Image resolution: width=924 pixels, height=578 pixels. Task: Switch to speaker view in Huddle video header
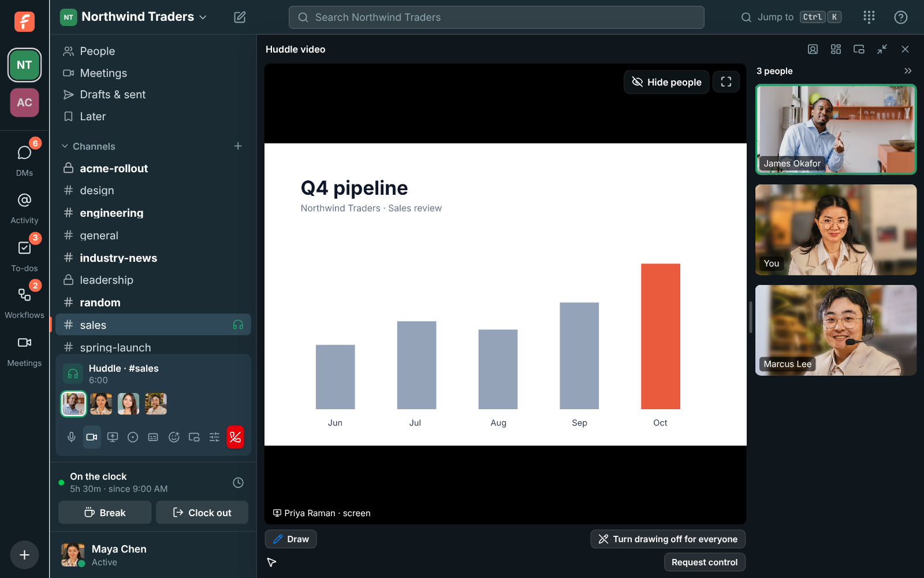(x=813, y=49)
